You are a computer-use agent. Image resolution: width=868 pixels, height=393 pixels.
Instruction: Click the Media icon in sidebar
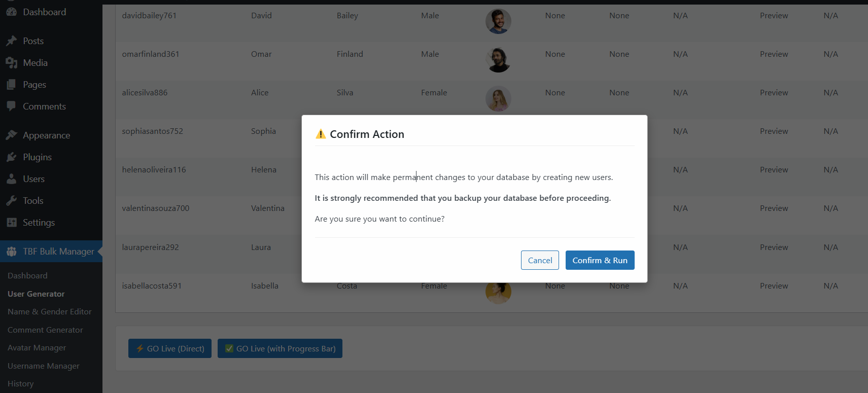(11, 63)
